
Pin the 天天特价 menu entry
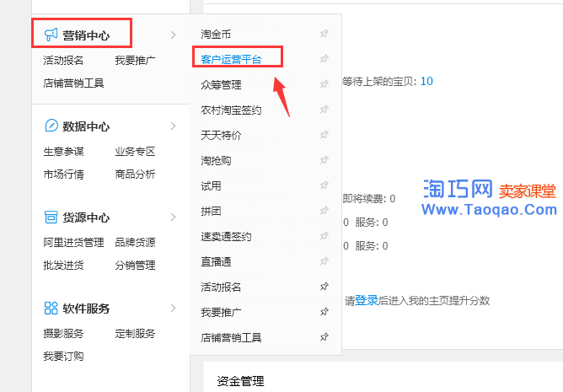pos(324,135)
